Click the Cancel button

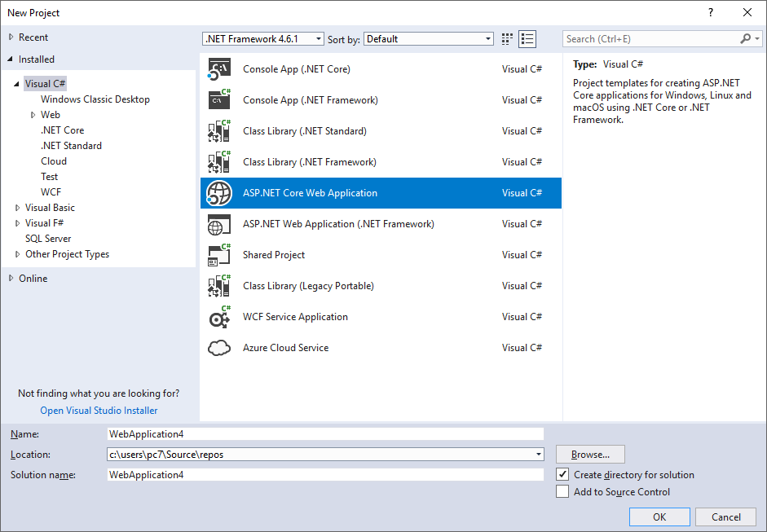(726, 517)
